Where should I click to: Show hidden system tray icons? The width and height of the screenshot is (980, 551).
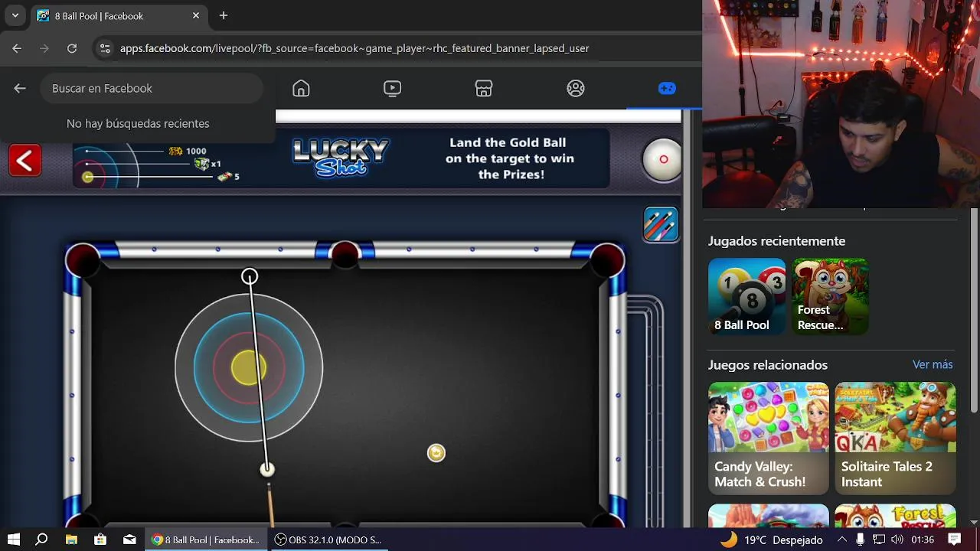tap(841, 540)
